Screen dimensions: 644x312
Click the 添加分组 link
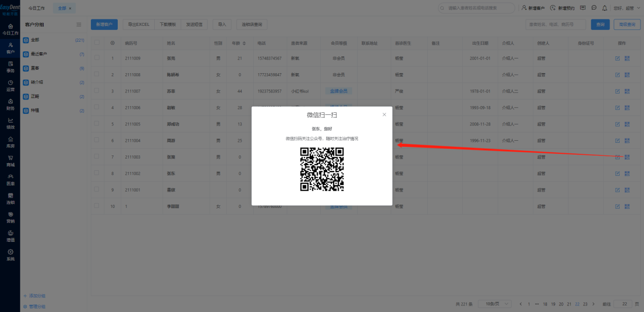(35, 296)
